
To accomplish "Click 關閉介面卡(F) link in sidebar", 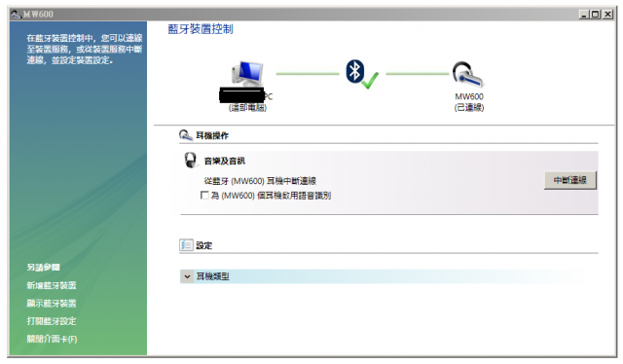I will coord(52,339).
